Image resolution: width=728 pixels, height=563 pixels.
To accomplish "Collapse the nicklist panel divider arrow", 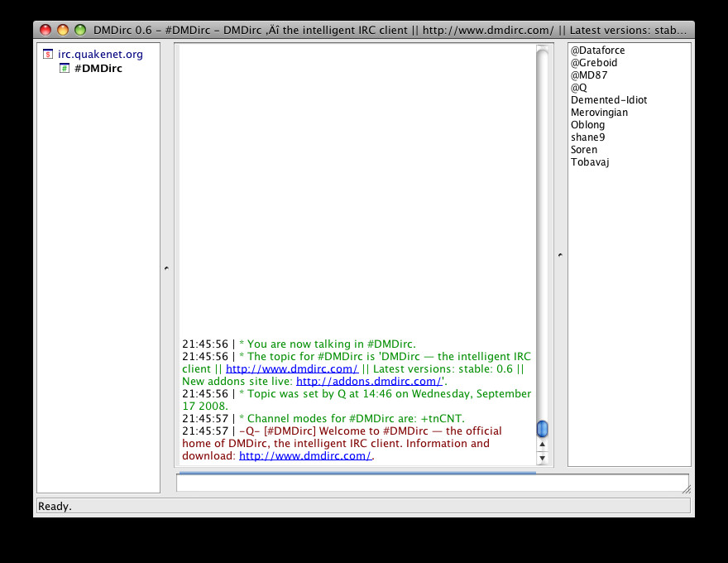I will click(x=560, y=255).
